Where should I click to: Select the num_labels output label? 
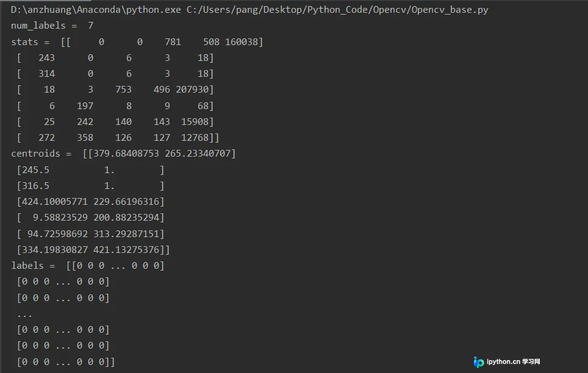[x=38, y=26]
